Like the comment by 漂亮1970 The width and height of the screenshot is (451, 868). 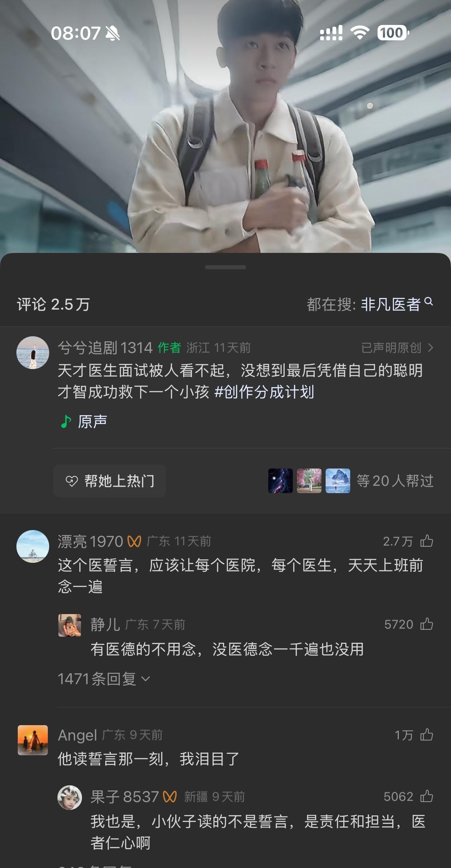[426, 541]
